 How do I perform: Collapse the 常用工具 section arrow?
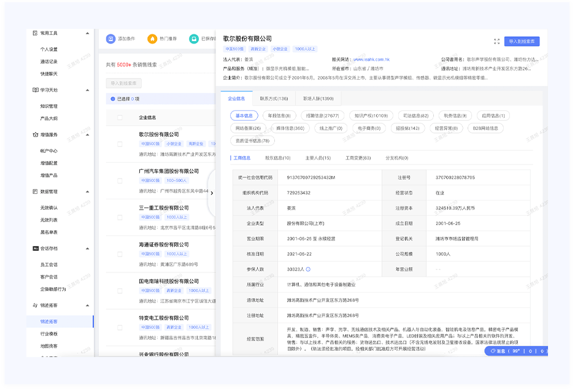87,33
